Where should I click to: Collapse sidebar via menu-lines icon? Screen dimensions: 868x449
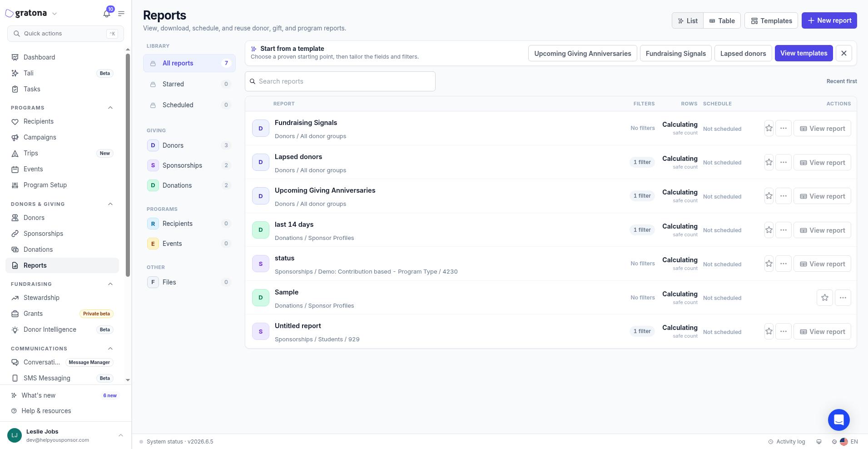pos(121,14)
